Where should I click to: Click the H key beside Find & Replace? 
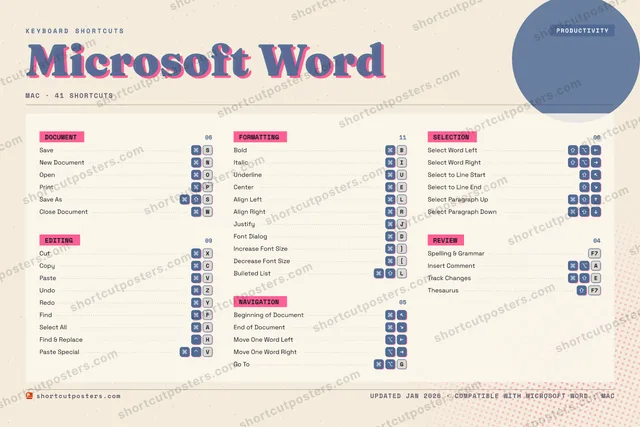click(x=208, y=339)
